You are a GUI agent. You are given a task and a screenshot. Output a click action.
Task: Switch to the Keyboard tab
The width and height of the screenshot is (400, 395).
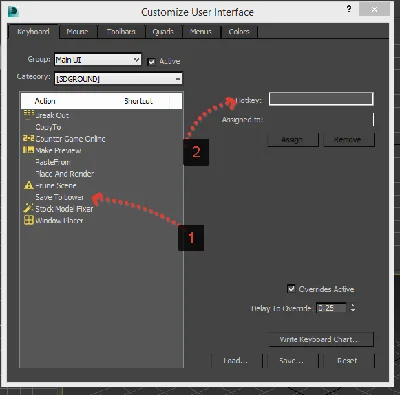33,32
